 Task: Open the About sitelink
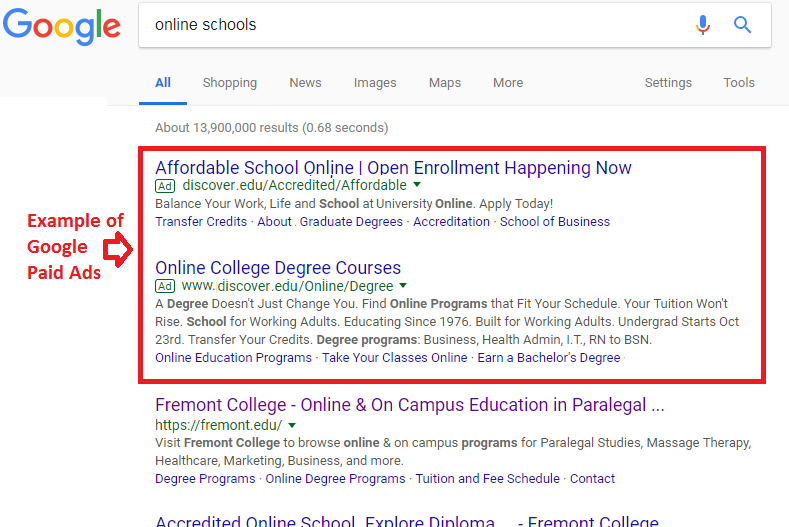274,222
